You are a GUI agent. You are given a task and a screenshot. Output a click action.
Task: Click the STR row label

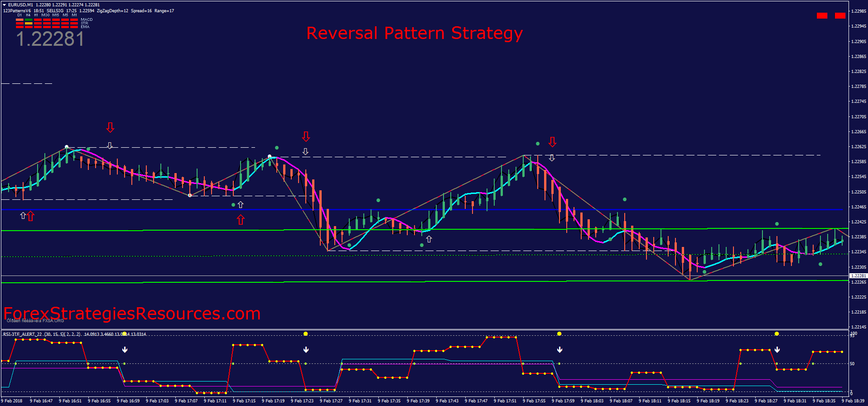84,23
